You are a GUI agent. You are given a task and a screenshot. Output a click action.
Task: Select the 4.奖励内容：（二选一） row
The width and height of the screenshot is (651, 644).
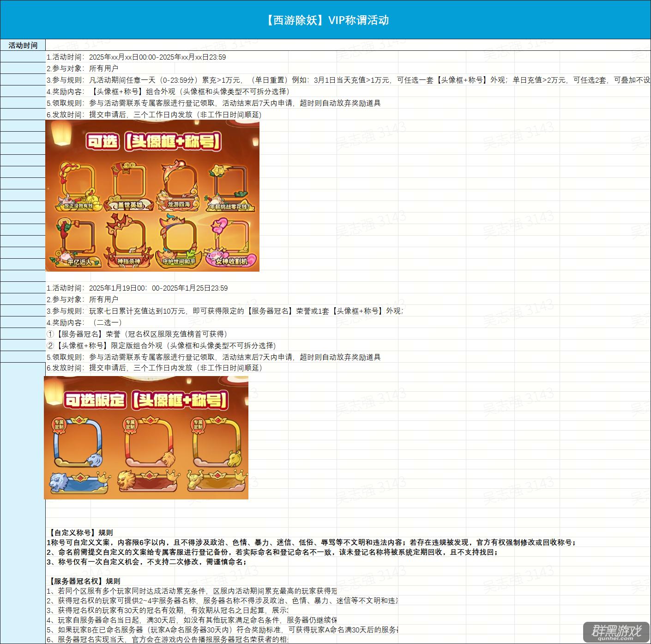(84, 322)
